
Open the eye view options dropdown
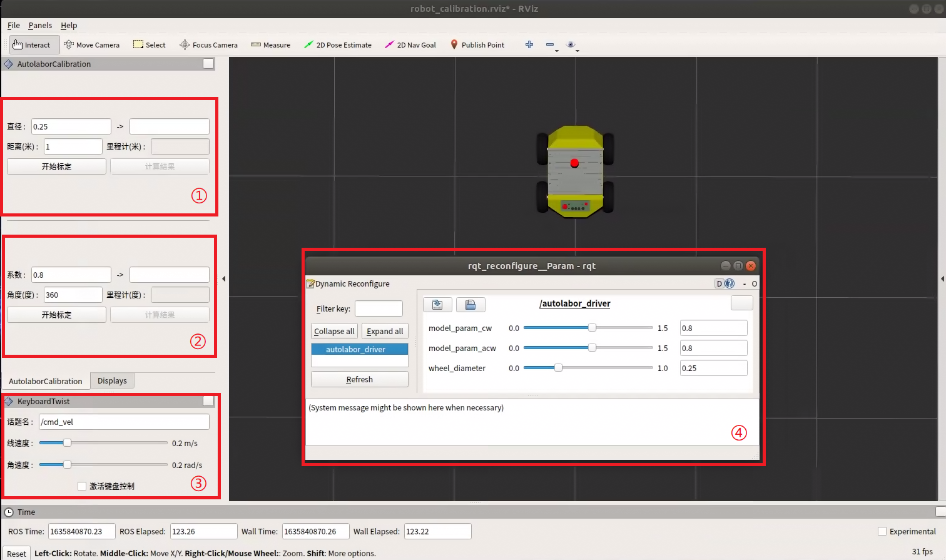(x=571, y=45)
